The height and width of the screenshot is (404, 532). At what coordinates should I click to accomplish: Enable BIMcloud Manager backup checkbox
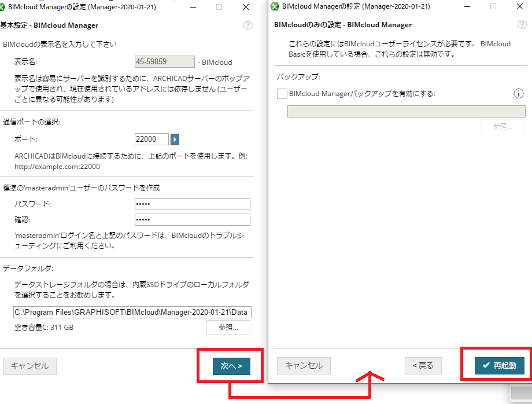(x=282, y=94)
